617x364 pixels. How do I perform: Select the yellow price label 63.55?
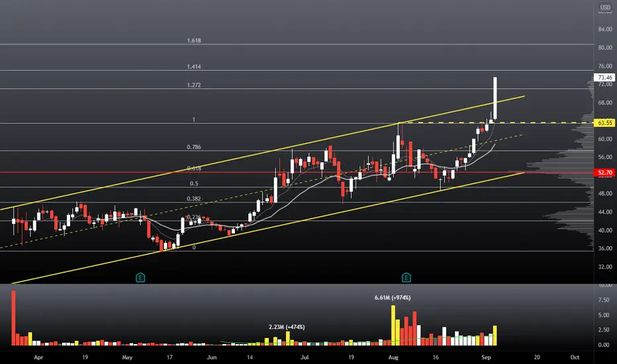click(605, 123)
